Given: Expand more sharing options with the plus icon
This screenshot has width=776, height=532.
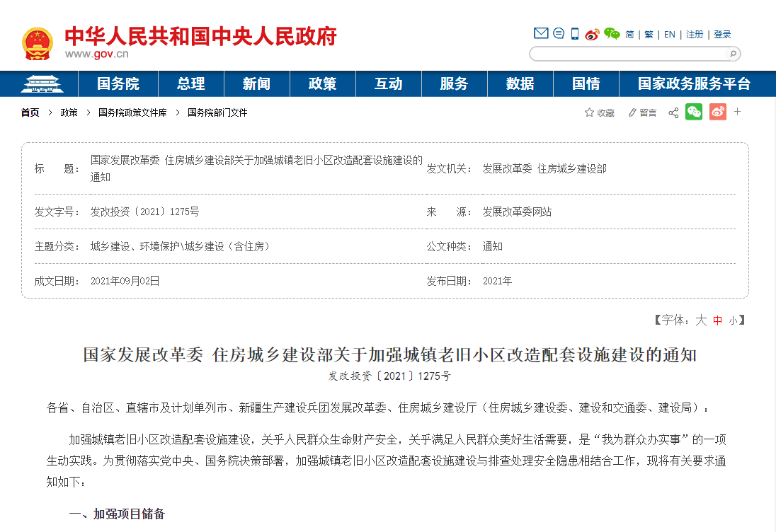Looking at the screenshot, I should pyautogui.click(x=737, y=112).
